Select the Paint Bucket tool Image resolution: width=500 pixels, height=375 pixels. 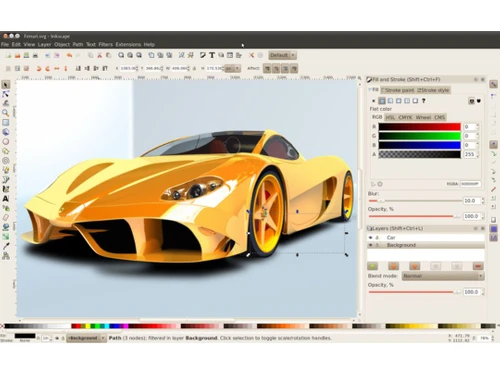(6, 227)
